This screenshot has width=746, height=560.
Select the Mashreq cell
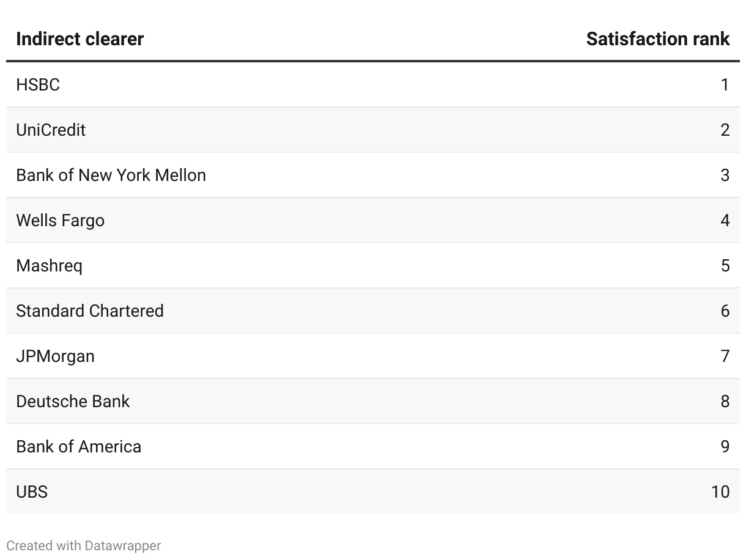coord(49,265)
